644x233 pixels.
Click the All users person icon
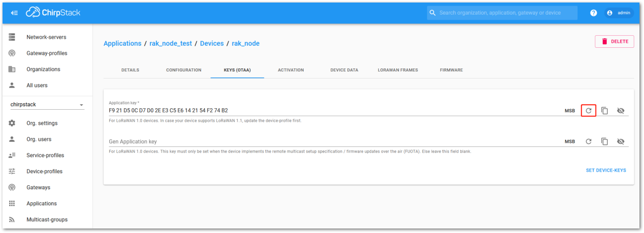12,86
